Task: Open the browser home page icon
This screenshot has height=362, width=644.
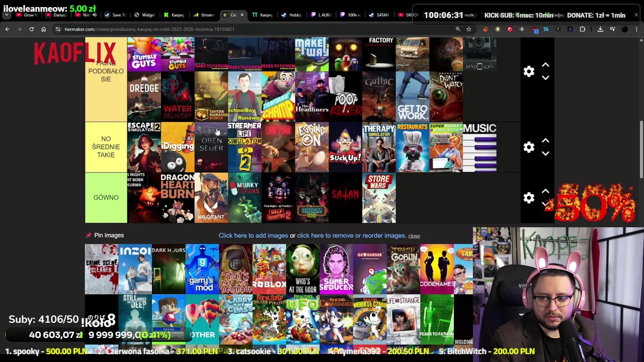Action: point(43,29)
